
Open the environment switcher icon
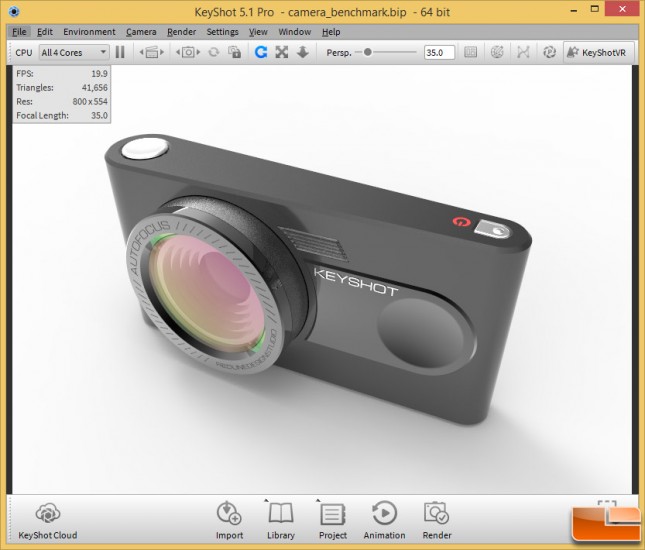(x=152, y=52)
